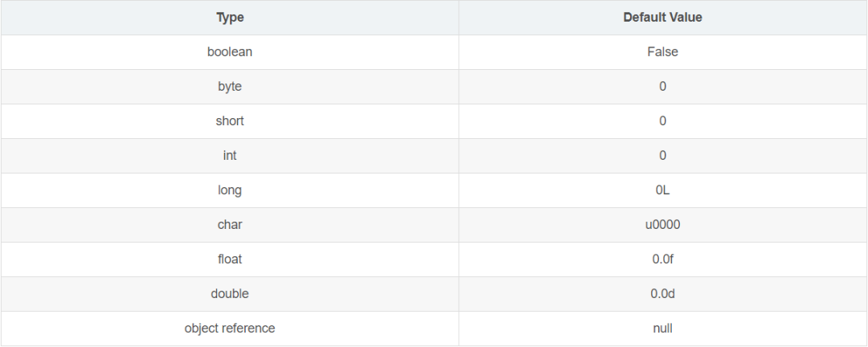The width and height of the screenshot is (868, 347).
Task: Click the Default Value column header
Action: point(662,17)
